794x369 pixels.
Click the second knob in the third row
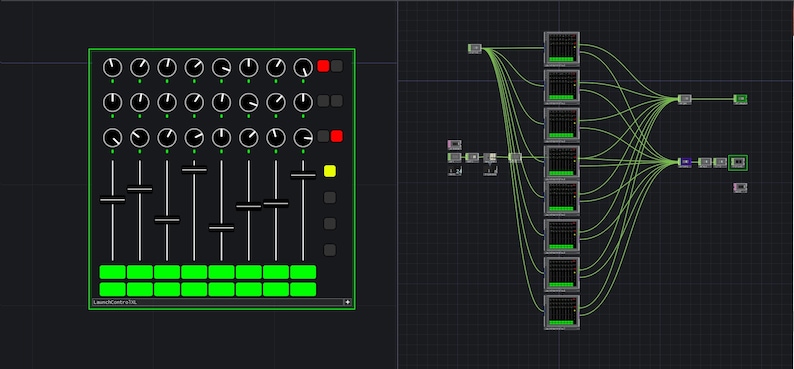coord(140,137)
